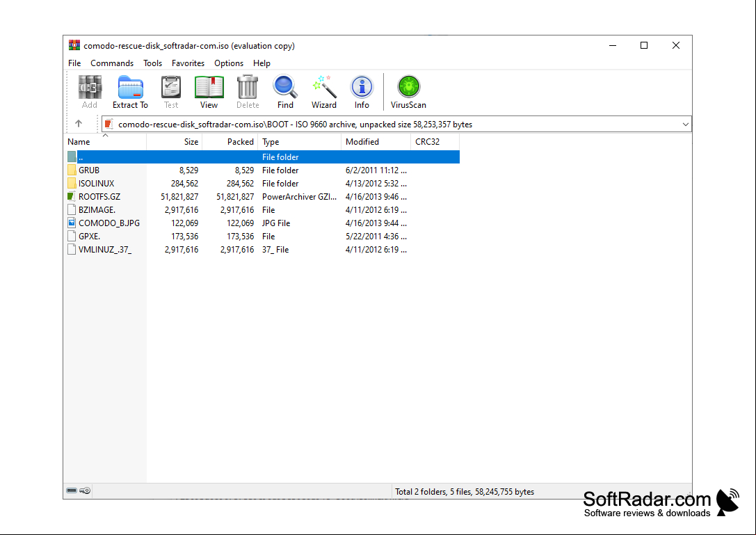Click the key password status bar icon
The width and height of the screenshot is (756, 535).
(85, 490)
